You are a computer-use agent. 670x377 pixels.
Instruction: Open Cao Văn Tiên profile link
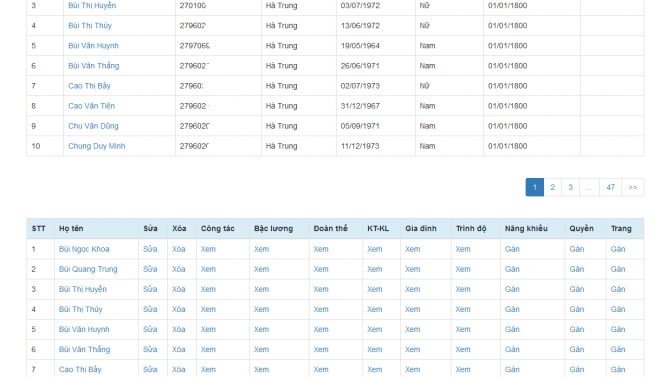click(x=91, y=106)
